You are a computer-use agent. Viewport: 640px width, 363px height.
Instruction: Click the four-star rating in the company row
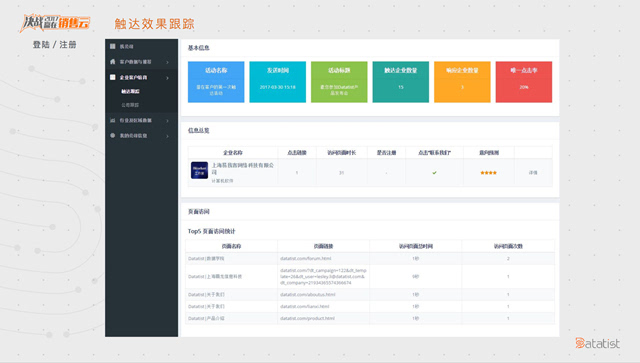[489, 173]
